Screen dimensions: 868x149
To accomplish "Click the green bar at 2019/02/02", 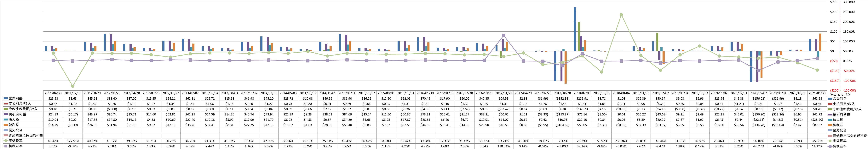I will (657, 42).
